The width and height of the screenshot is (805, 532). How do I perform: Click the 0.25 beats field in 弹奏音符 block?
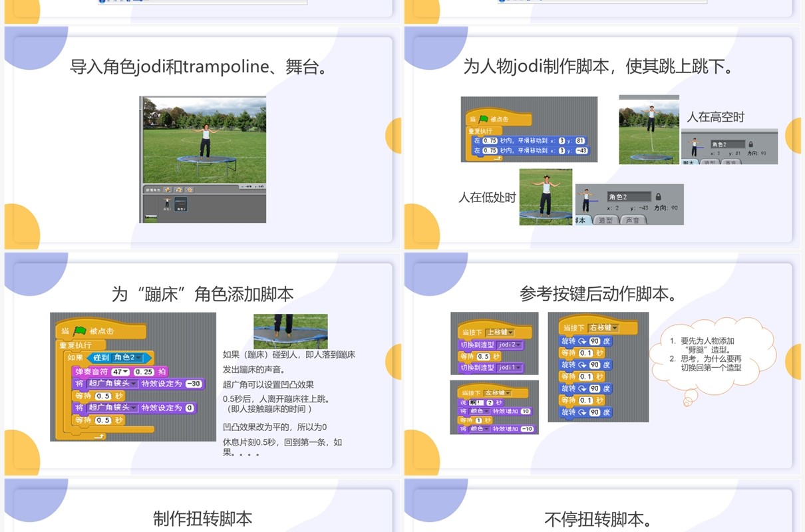click(x=144, y=372)
